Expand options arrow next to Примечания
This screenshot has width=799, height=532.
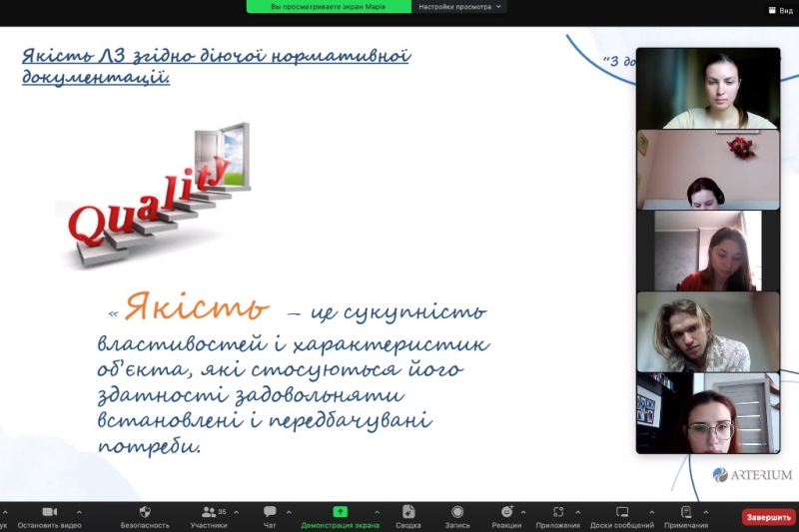[706, 512]
